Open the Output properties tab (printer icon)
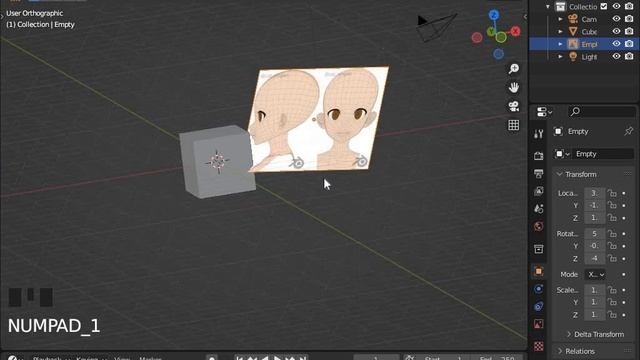640x360 pixels. coord(538,173)
